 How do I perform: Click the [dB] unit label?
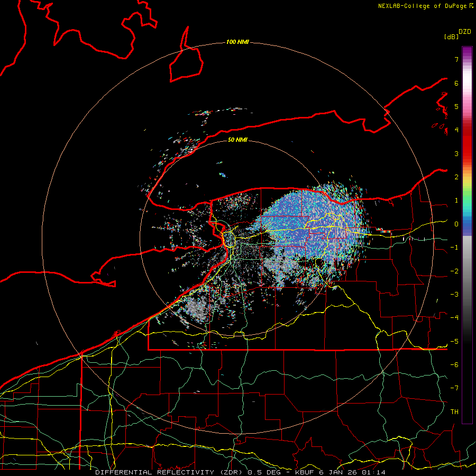tap(451, 36)
